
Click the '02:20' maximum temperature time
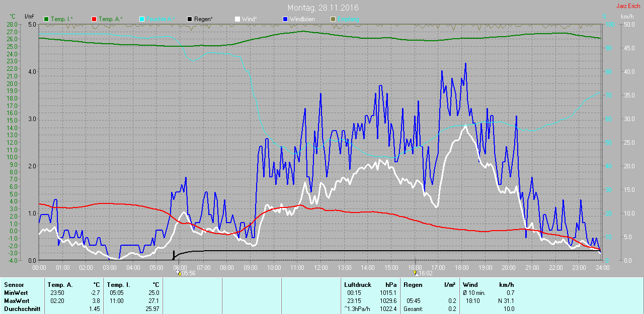click(x=57, y=301)
